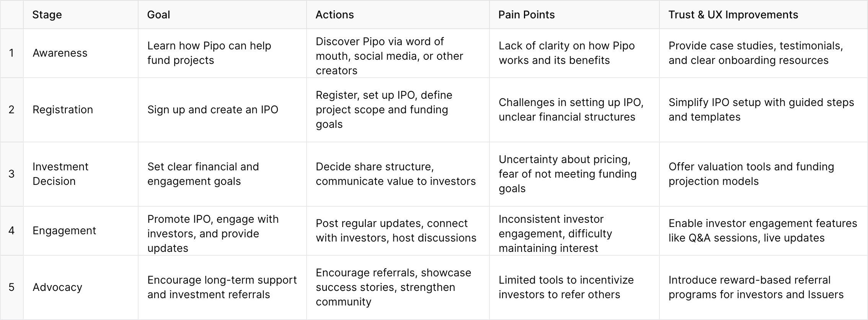Select the Pain Points column header
The image size is (868, 320).
coord(574,15)
